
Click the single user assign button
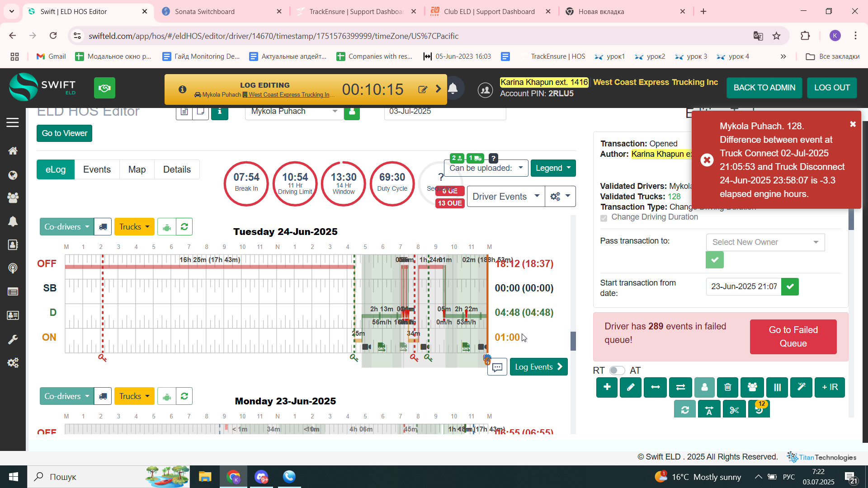tap(704, 387)
